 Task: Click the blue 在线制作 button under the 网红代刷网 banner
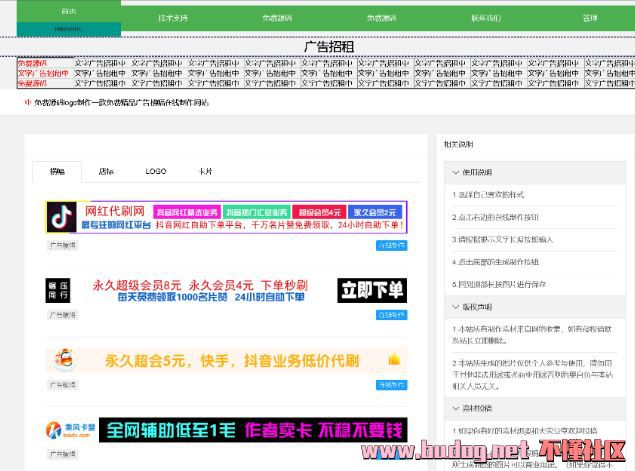click(392, 245)
